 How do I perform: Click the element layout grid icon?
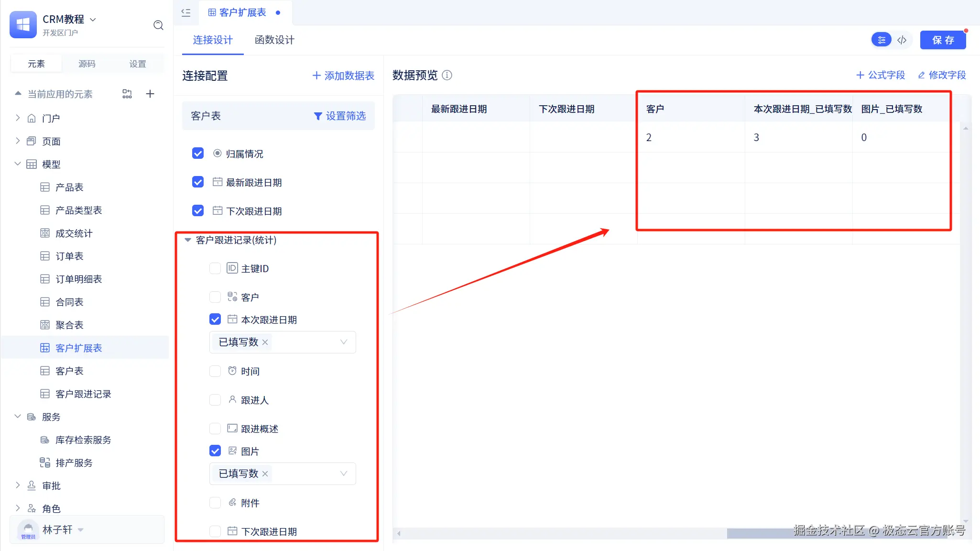[x=127, y=94]
